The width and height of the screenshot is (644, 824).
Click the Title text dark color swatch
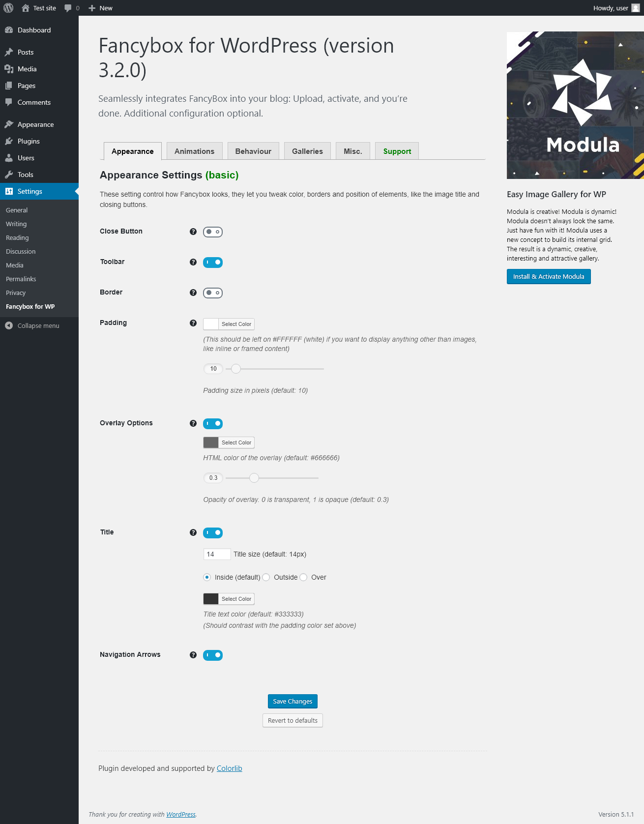click(211, 599)
